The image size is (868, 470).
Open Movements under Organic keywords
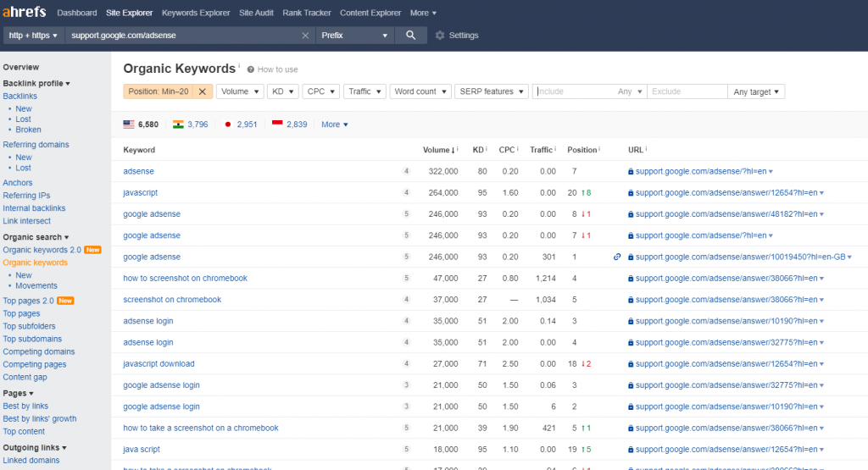pyautogui.click(x=36, y=286)
